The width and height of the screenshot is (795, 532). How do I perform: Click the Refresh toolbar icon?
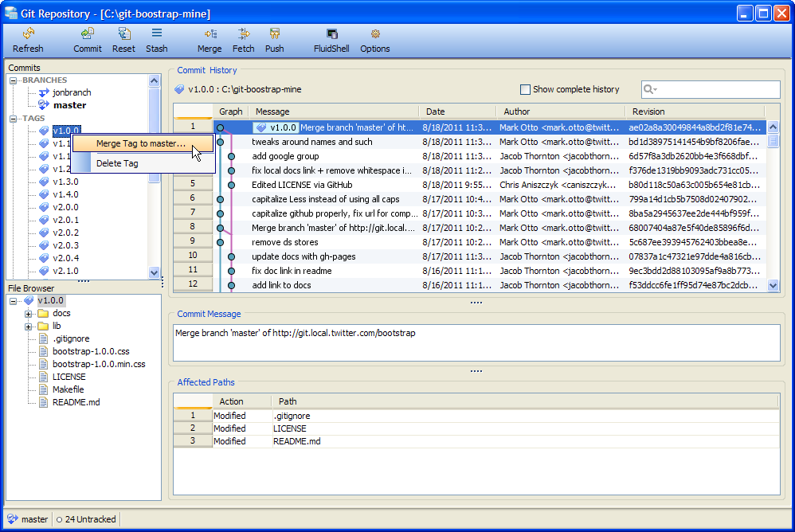click(28, 34)
